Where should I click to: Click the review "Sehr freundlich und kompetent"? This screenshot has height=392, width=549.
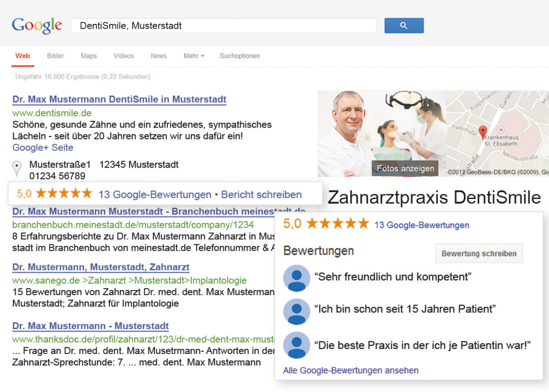coord(393,277)
